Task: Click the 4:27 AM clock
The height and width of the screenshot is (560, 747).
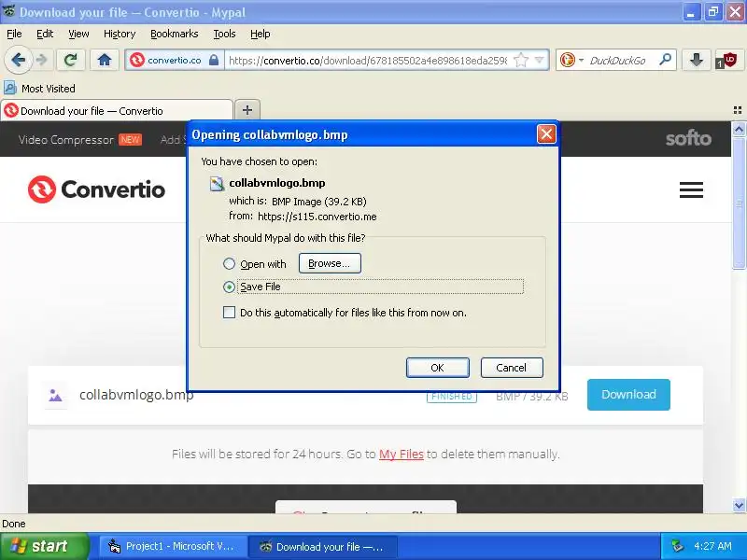Action: pos(712,546)
